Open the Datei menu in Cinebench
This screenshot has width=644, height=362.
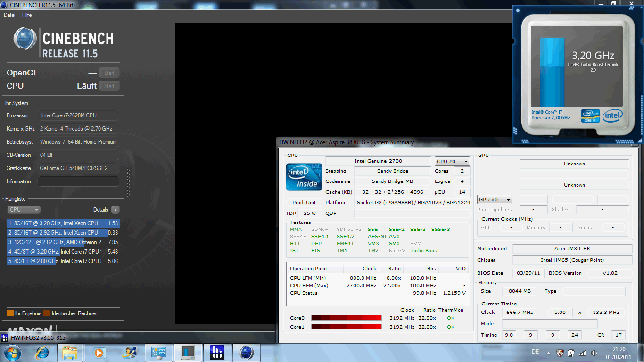pyautogui.click(x=9, y=15)
